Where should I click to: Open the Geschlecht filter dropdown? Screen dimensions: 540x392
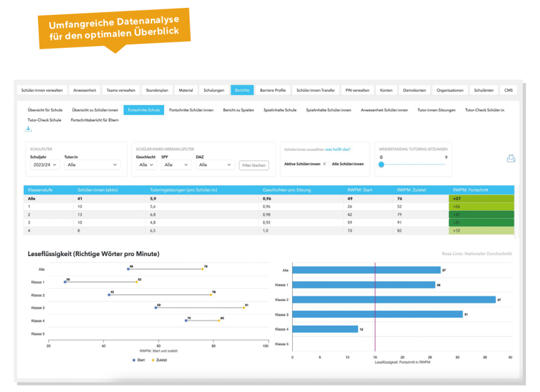(x=146, y=165)
